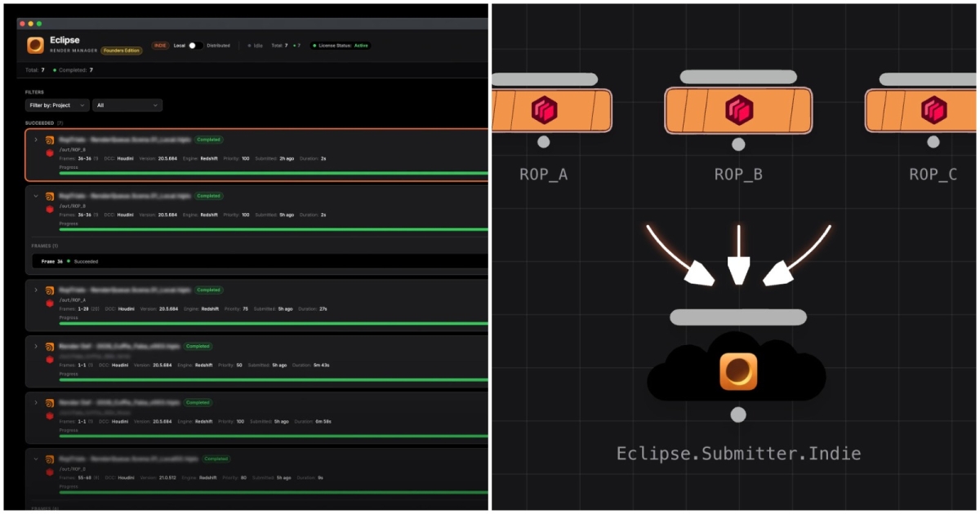Image resolution: width=980 pixels, height=514 pixels.
Task: Toggle the Local/Distributed switch
Action: click(195, 46)
